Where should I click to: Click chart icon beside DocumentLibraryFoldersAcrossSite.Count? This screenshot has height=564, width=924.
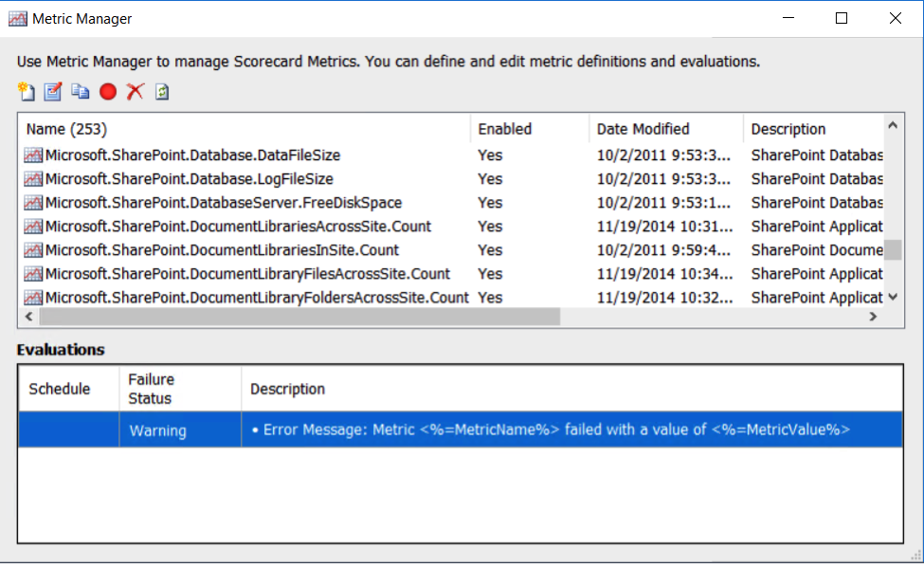[33, 298]
